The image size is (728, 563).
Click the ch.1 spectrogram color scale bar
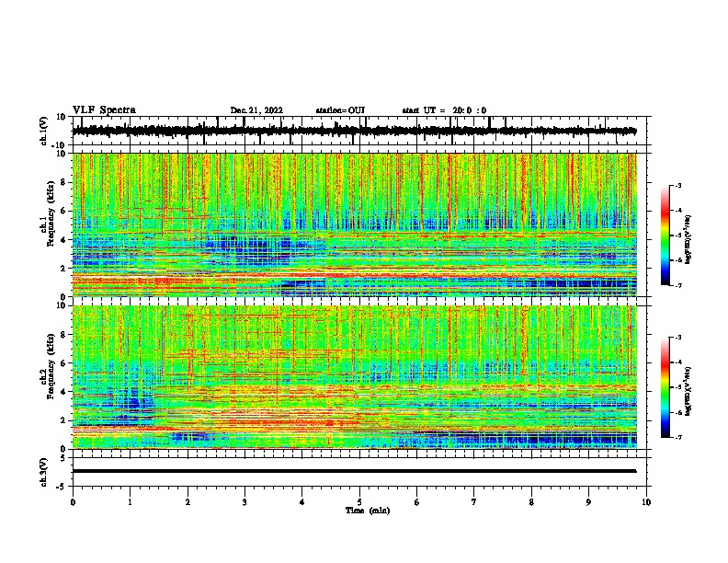(665, 236)
